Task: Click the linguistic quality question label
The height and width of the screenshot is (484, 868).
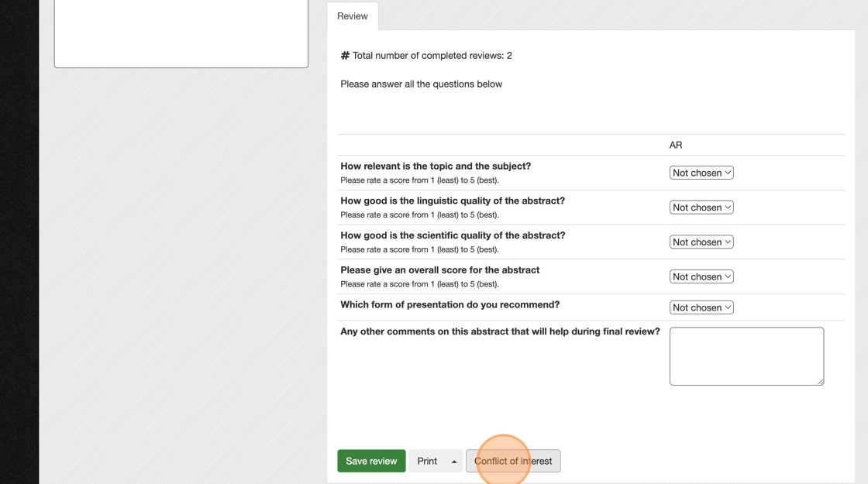Action: point(453,201)
